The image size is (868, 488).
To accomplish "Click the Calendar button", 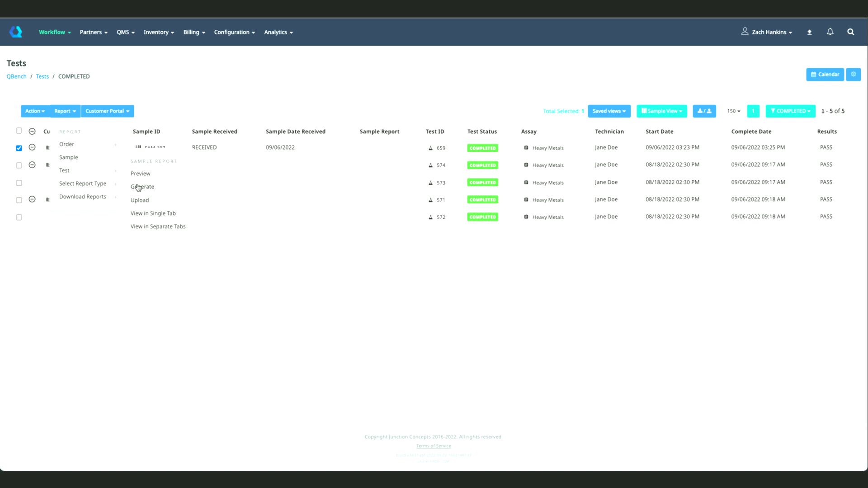I will pos(825,75).
